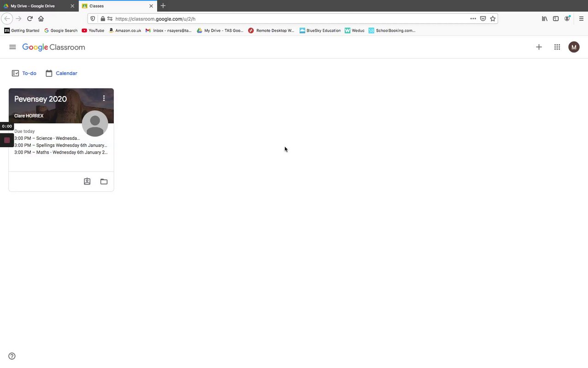Open the account avatar labeled M
This screenshot has width=588, height=368.
point(574,47)
